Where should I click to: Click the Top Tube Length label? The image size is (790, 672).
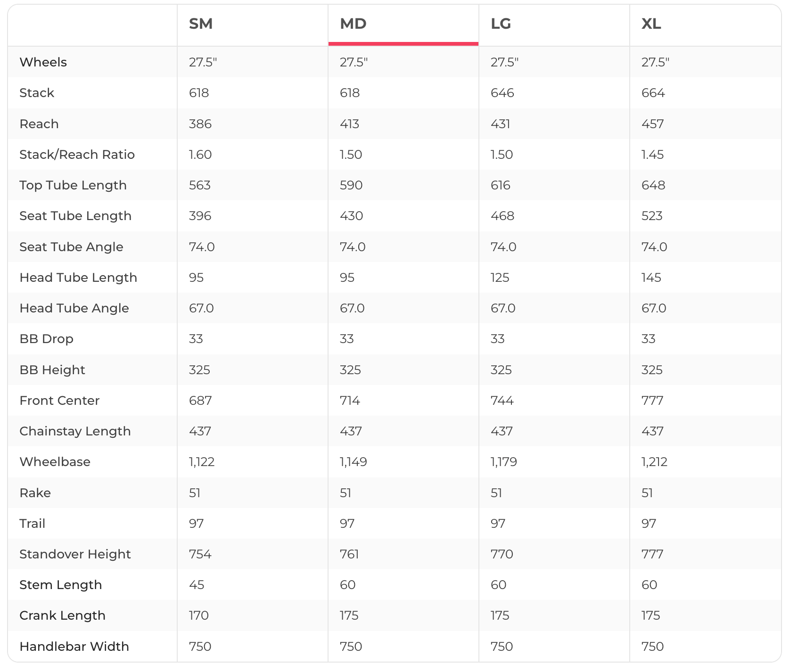pos(73,185)
